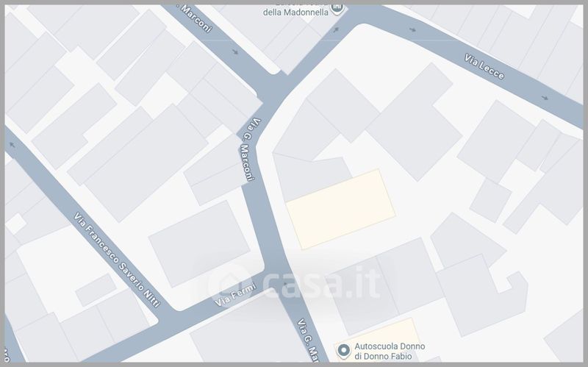Viewport: 588px width, 367px height.
Task: Click the casa.it watermark text
Action: [322, 282]
